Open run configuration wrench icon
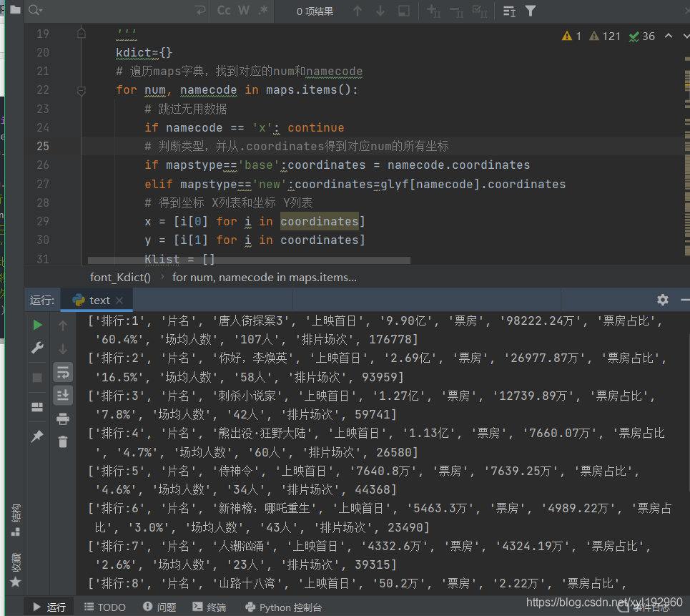This screenshot has width=690, height=616. click(37, 348)
